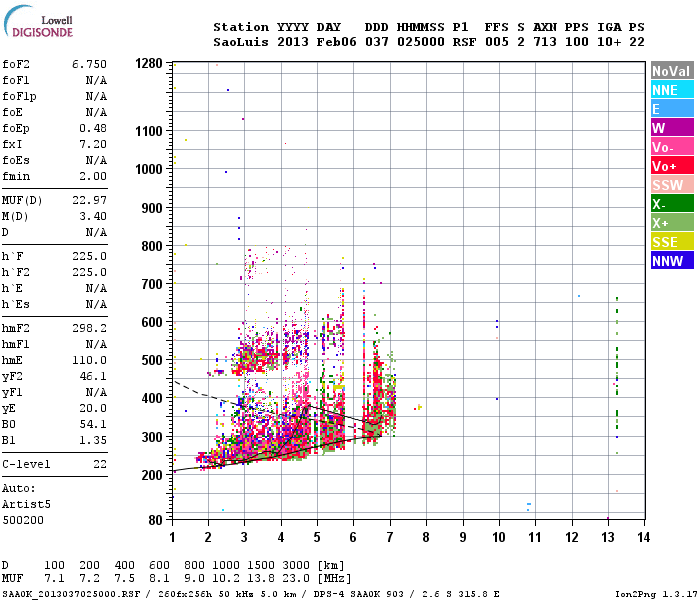Select the X+ light green legend swatch
700x600 pixels.
[672, 223]
